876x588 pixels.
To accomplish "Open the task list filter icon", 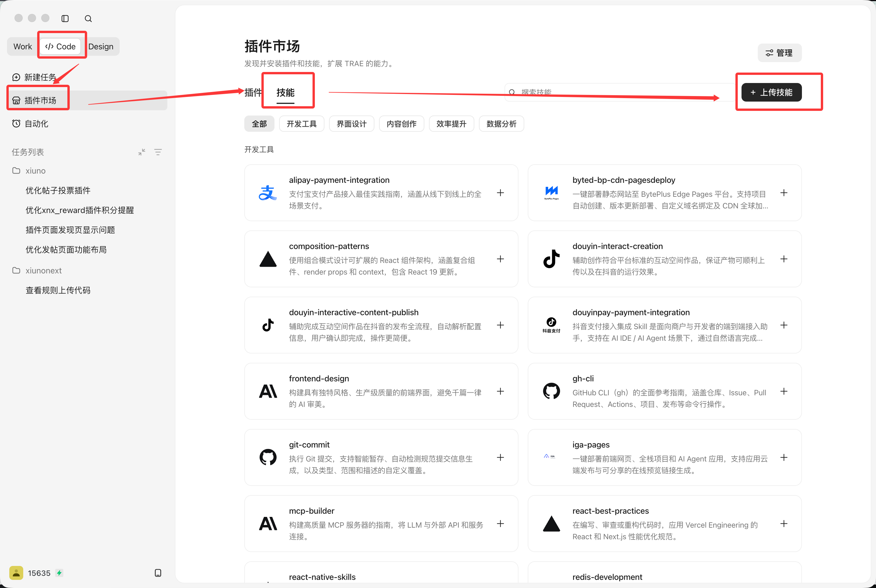I will (x=158, y=152).
